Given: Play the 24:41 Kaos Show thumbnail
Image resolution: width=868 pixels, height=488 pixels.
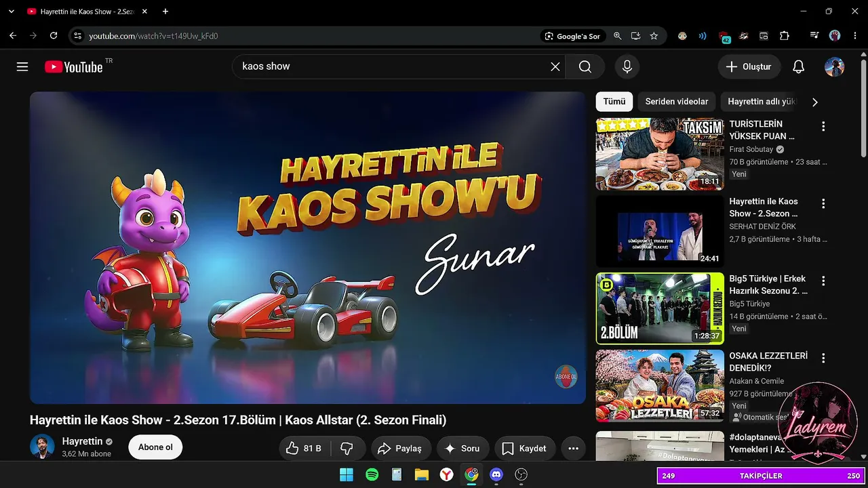Looking at the screenshot, I should click(x=660, y=231).
